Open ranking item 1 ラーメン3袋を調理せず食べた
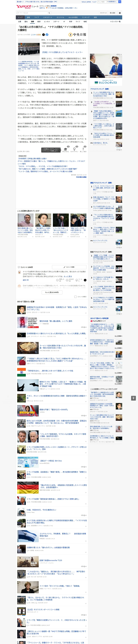The image size is (138, 644). pyautogui.click(x=104, y=94)
